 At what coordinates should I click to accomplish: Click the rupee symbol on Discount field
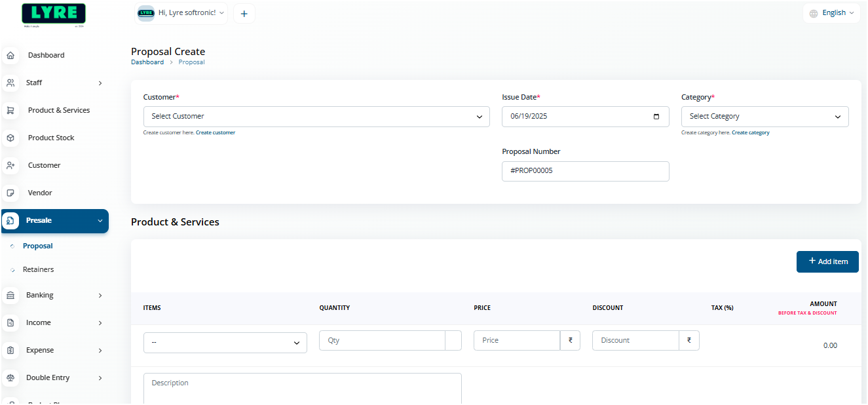pos(689,340)
